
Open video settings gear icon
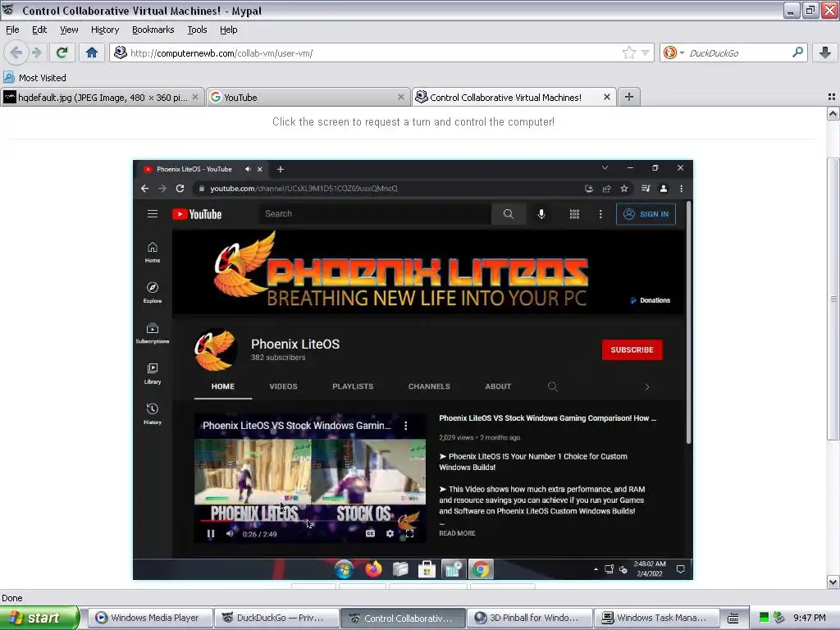(390, 533)
